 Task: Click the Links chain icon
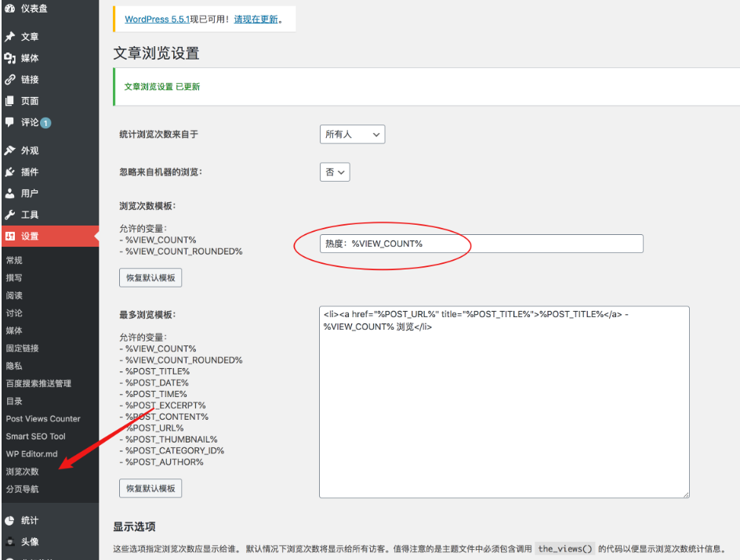pyautogui.click(x=10, y=80)
